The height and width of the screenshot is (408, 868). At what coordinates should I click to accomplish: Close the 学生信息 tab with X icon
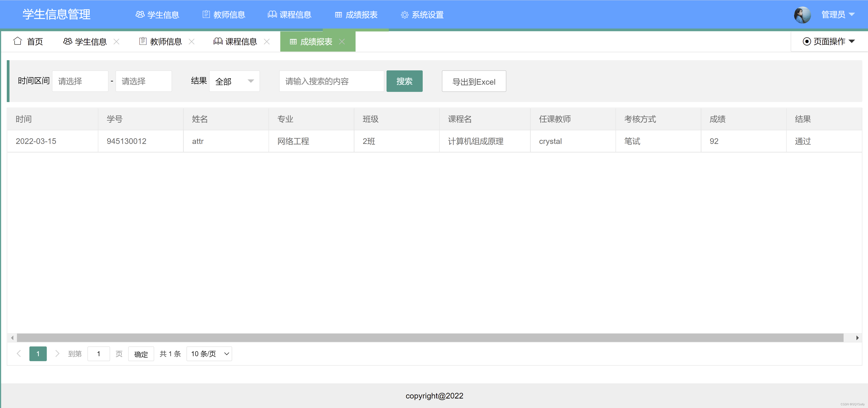tap(116, 41)
